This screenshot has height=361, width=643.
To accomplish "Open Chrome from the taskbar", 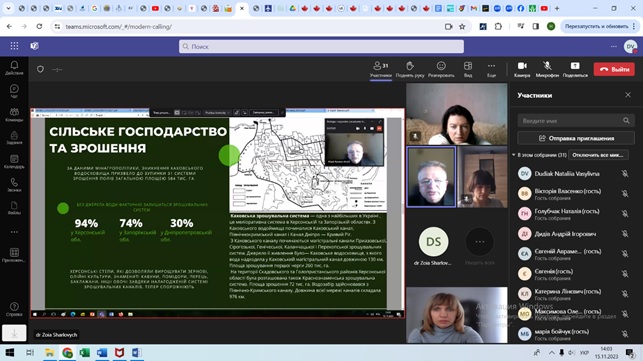I will 67,352.
